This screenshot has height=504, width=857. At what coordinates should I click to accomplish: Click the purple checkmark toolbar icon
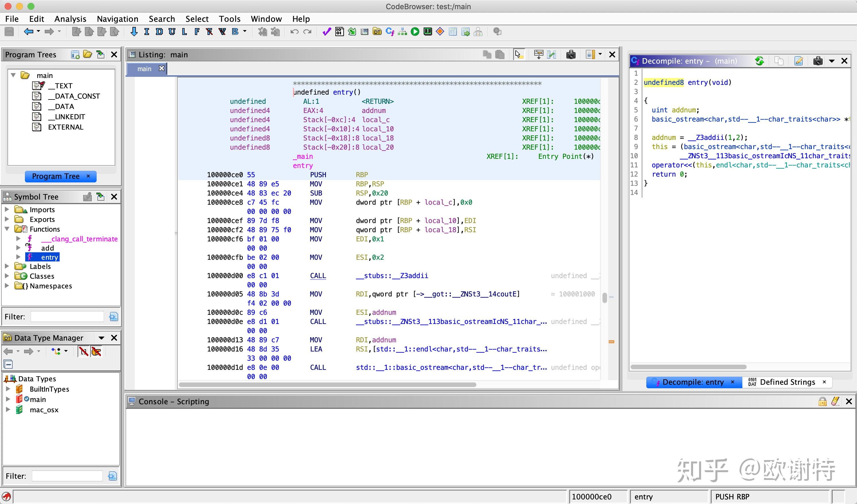326,32
